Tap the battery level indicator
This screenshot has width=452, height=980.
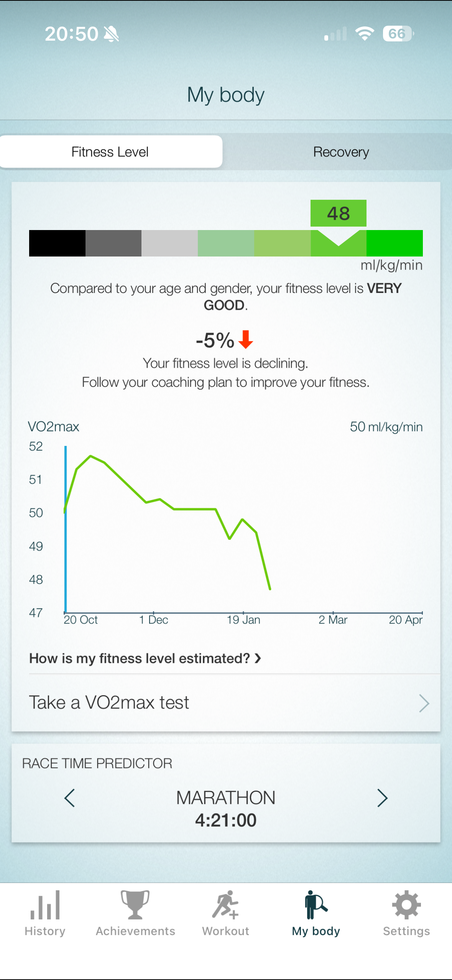pos(398,34)
